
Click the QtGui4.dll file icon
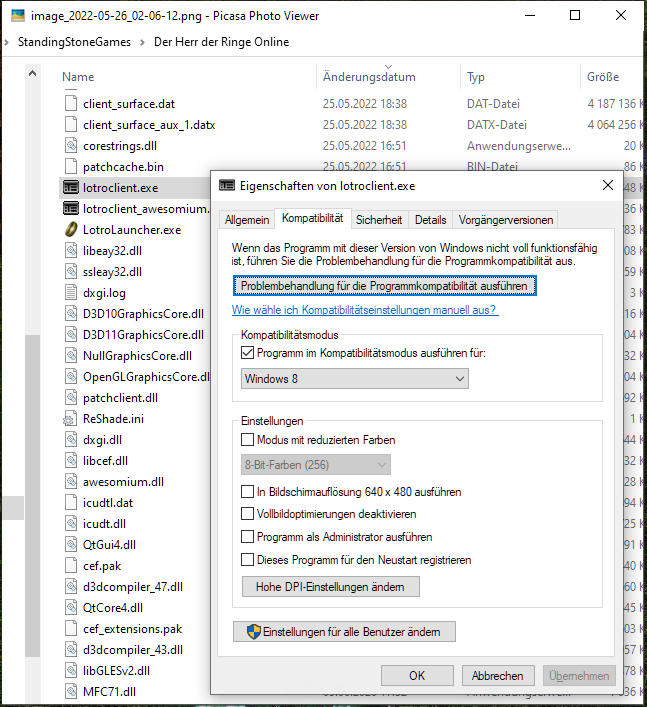[71, 545]
